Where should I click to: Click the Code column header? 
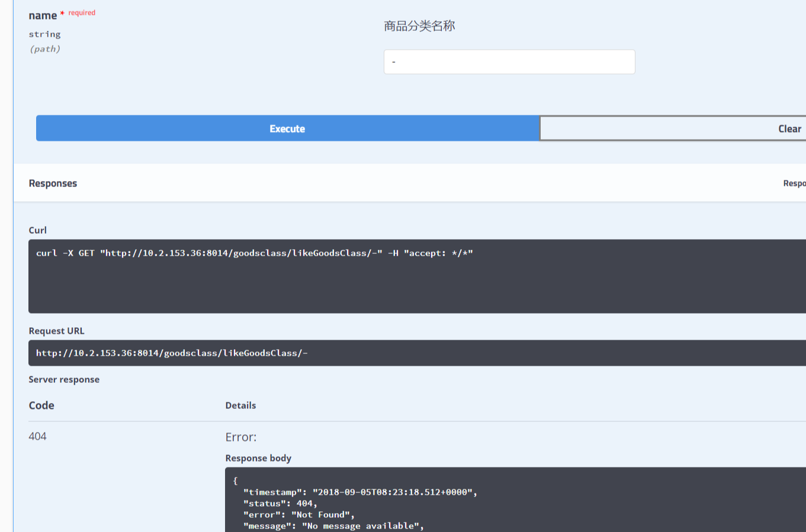coord(41,405)
